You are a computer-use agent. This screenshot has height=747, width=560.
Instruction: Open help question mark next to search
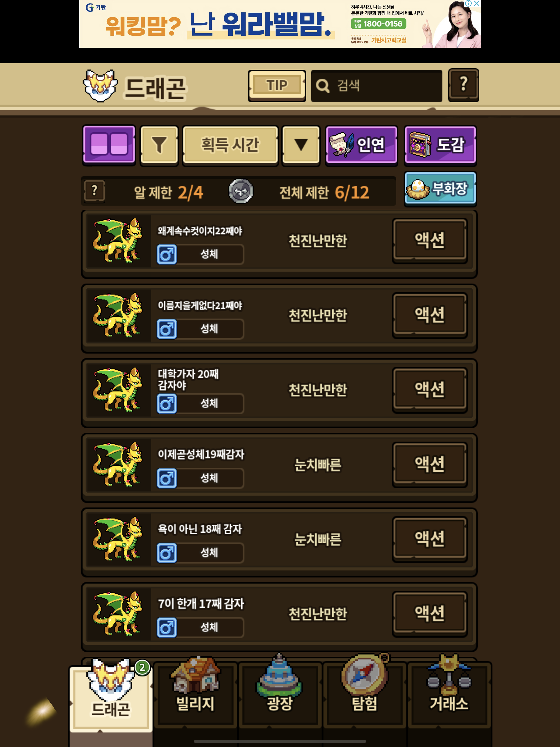pos(463,85)
